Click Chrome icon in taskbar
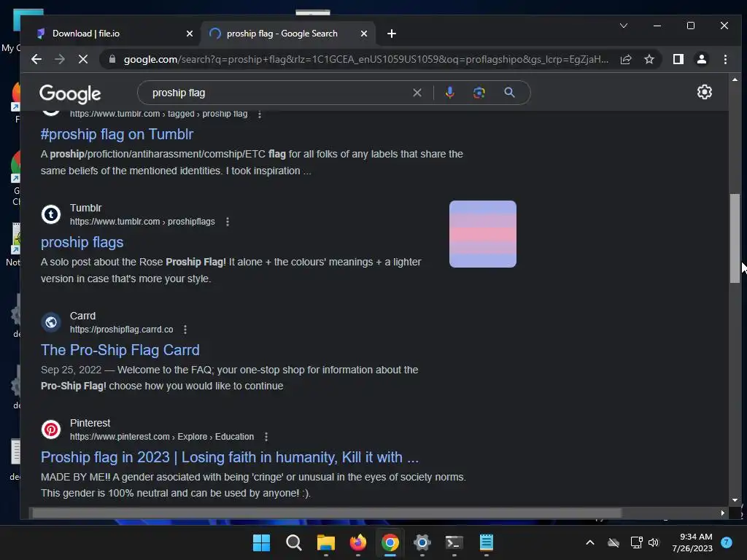The width and height of the screenshot is (747, 560). click(390, 542)
